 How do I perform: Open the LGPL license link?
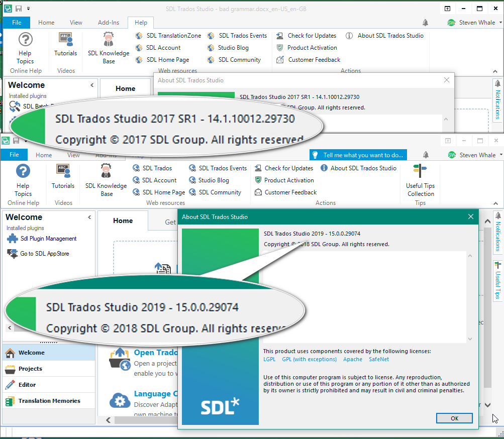point(269,359)
